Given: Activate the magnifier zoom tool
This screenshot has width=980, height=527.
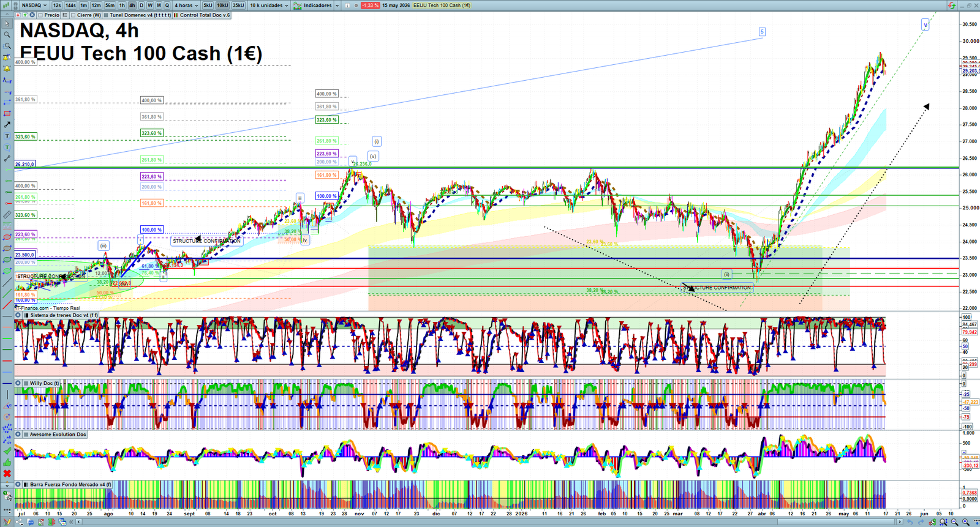Looking at the screenshot, I should (7, 34).
